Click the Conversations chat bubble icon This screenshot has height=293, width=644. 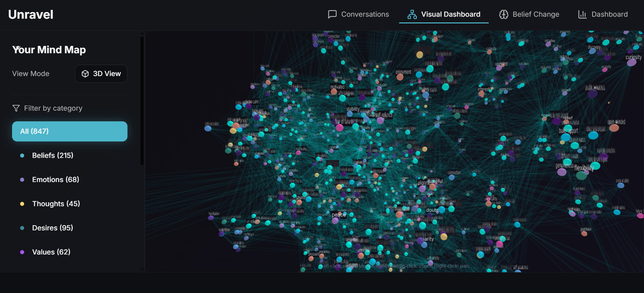pyautogui.click(x=332, y=14)
